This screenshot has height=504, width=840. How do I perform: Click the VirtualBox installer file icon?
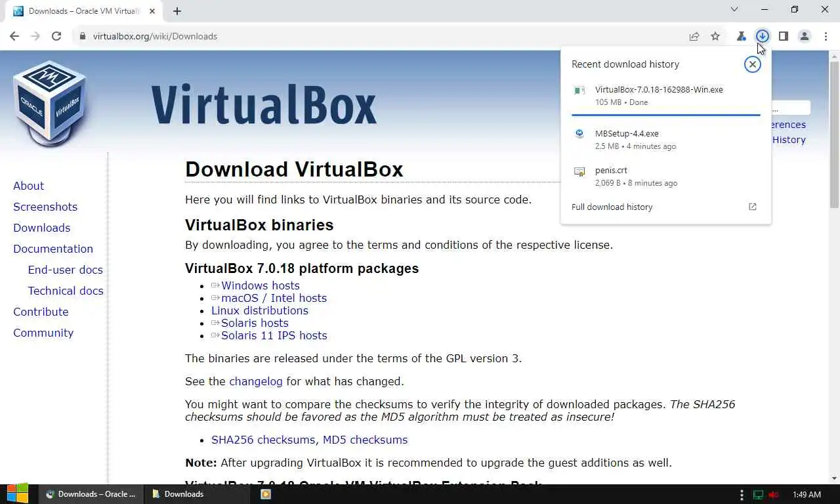pyautogui.click(x=579, y=91)
